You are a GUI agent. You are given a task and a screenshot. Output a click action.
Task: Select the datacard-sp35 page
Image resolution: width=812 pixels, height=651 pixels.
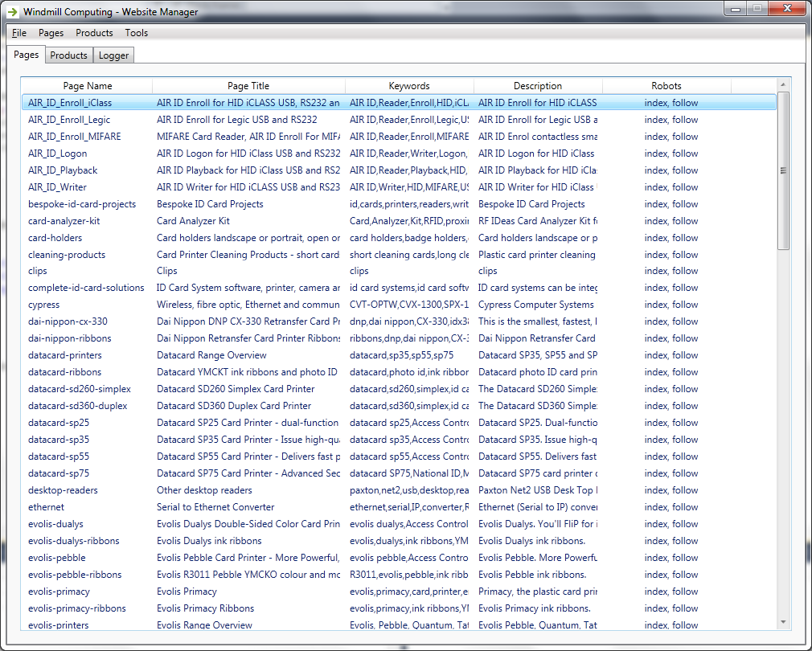[59, 440]
